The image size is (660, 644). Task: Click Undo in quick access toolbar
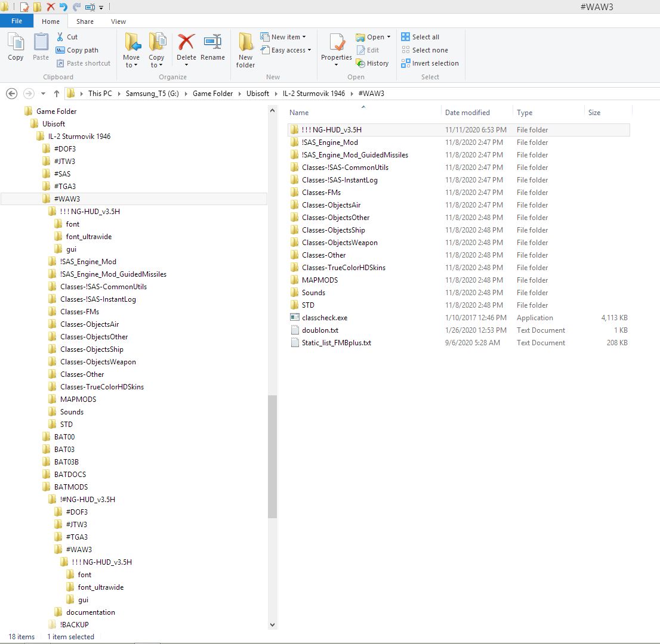(x=63, y=7)
